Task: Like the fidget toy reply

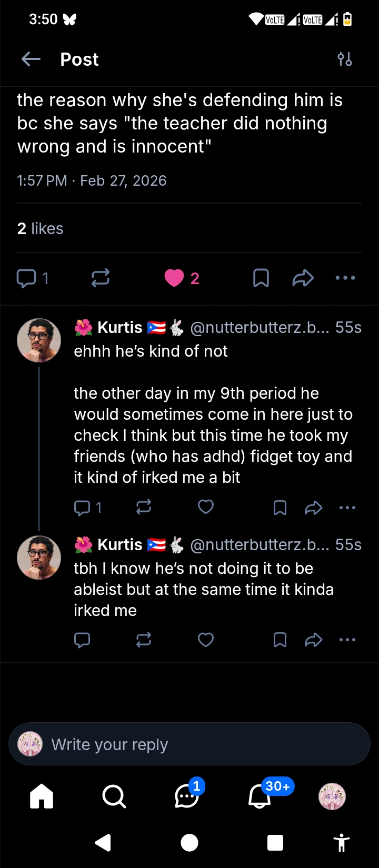Action: point(206,507)
